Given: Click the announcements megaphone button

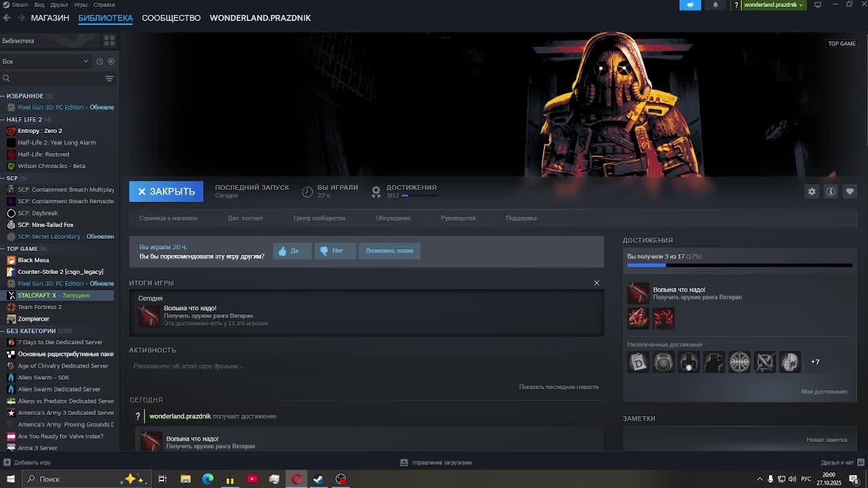Looking at the screenshot, I should 690,5.
